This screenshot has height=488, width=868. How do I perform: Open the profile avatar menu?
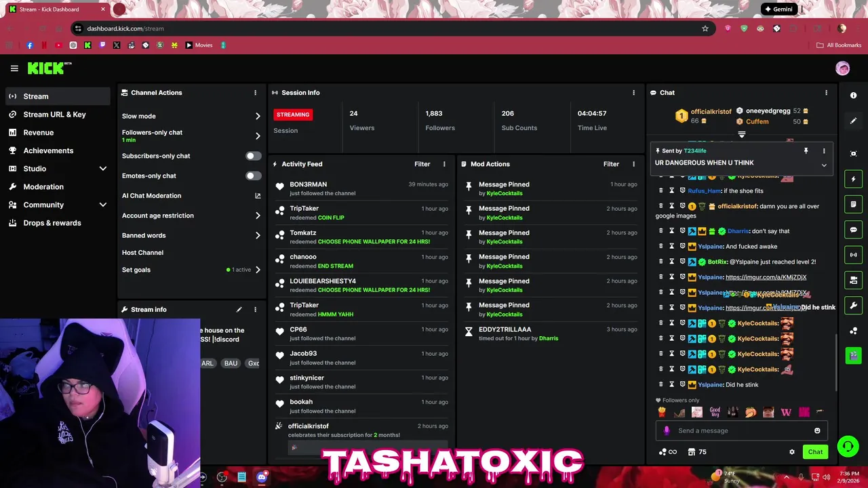843,68
